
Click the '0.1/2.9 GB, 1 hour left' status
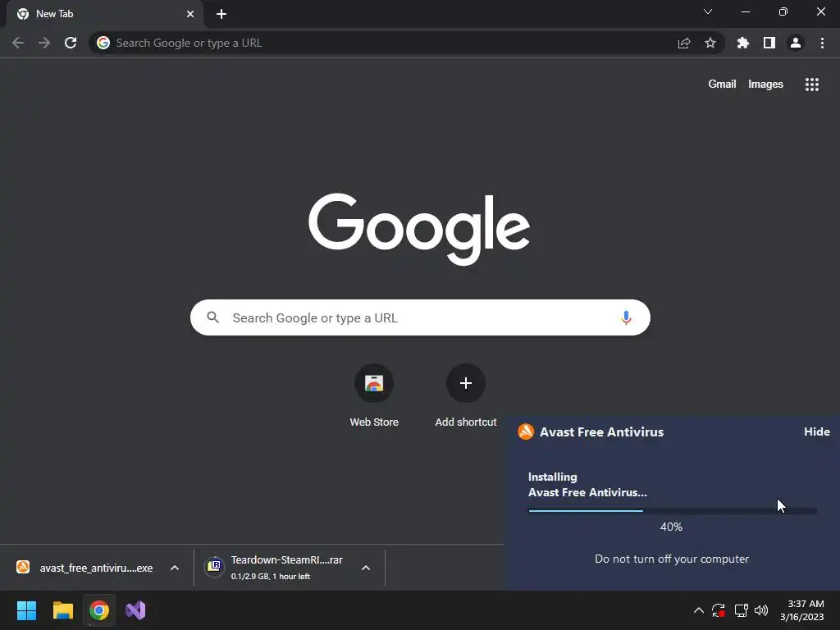(271, 577)
